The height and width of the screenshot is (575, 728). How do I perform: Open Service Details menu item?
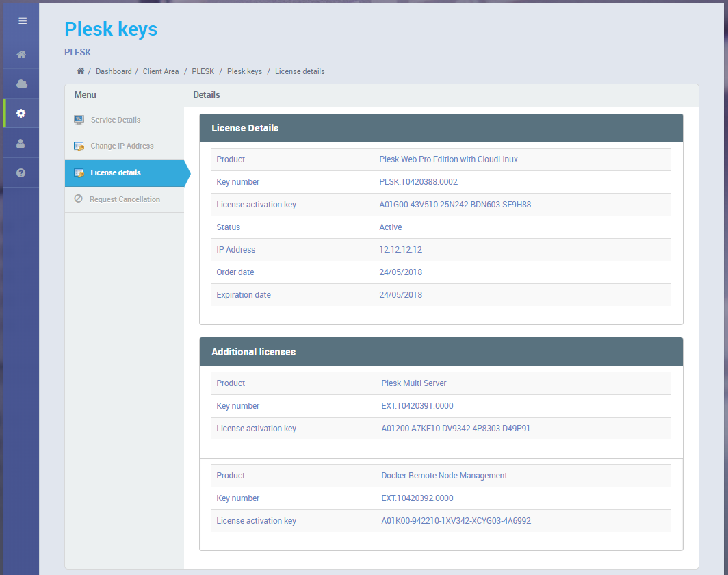click(x=125, y=120)
